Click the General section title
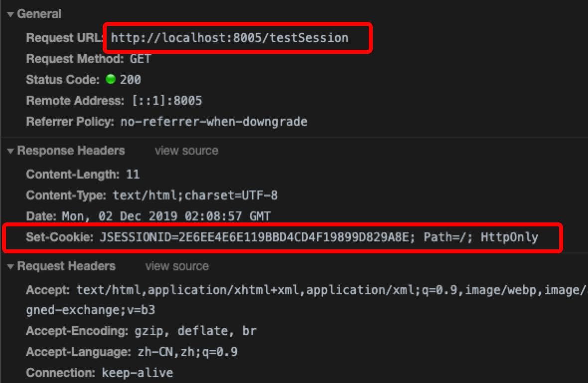Screen dimensions: 588x383 click(39, 14)
